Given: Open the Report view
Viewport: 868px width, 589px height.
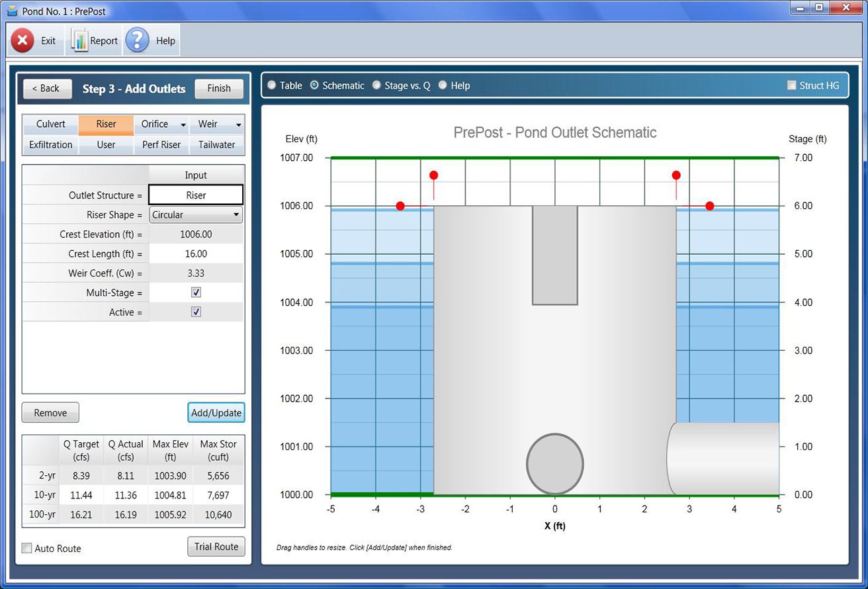Looking at the screenshot, I should point(93,39).
